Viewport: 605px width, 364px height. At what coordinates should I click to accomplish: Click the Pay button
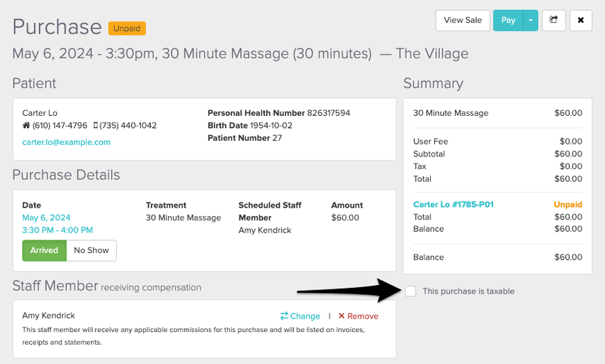coord(508,21)
